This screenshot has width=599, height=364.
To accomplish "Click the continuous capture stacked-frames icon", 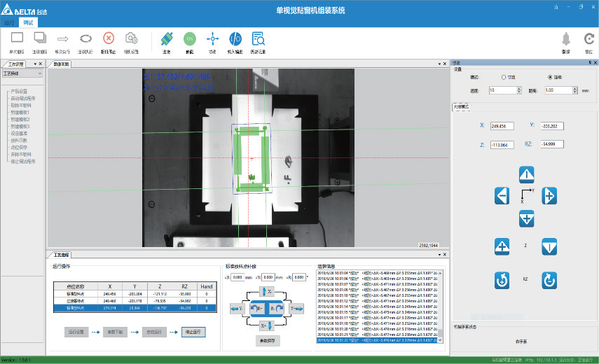I will (x=40, y=38).
